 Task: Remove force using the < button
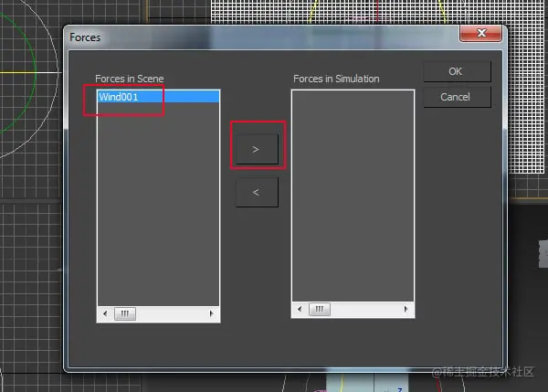pyautogui.click(x=257, y=192)
